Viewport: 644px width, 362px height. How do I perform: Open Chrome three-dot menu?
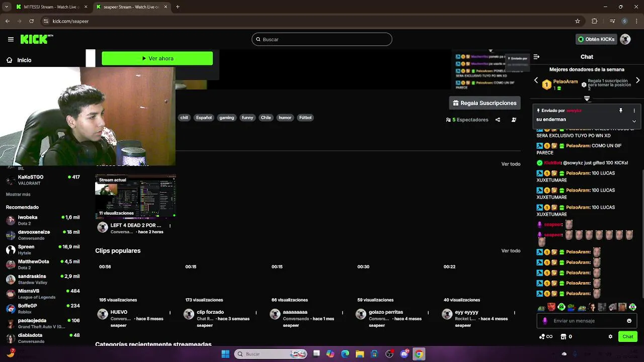click(636, 21)
